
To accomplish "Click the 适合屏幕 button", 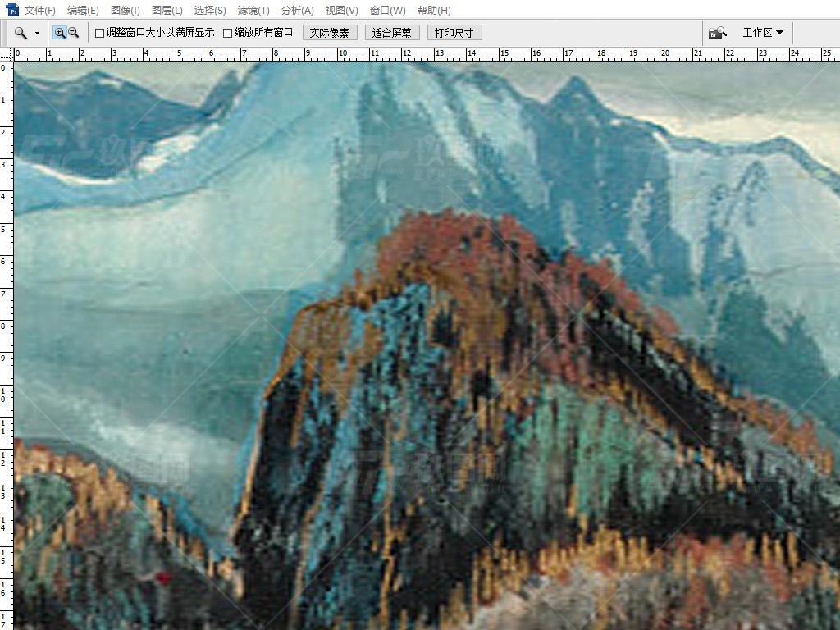I will coord(392,33).
